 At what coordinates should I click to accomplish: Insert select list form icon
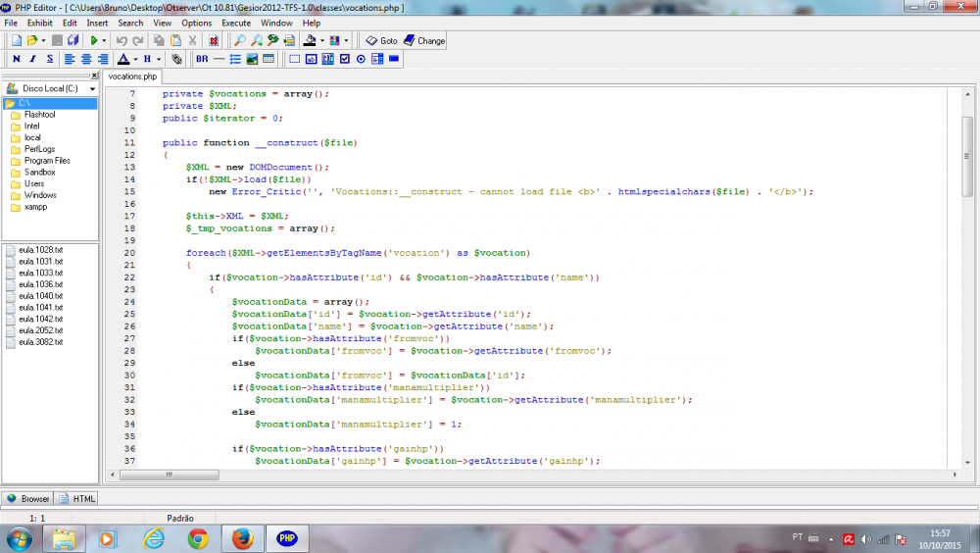(377, 59)
